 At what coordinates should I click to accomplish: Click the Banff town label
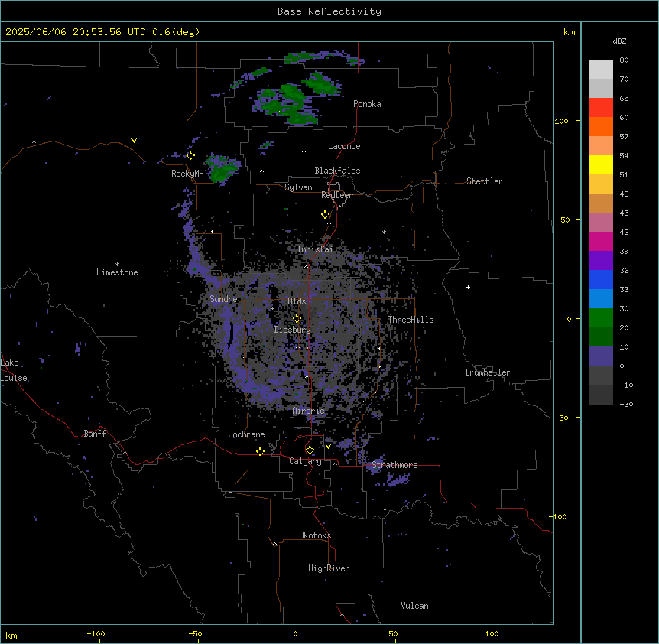[x=95, y=434]
